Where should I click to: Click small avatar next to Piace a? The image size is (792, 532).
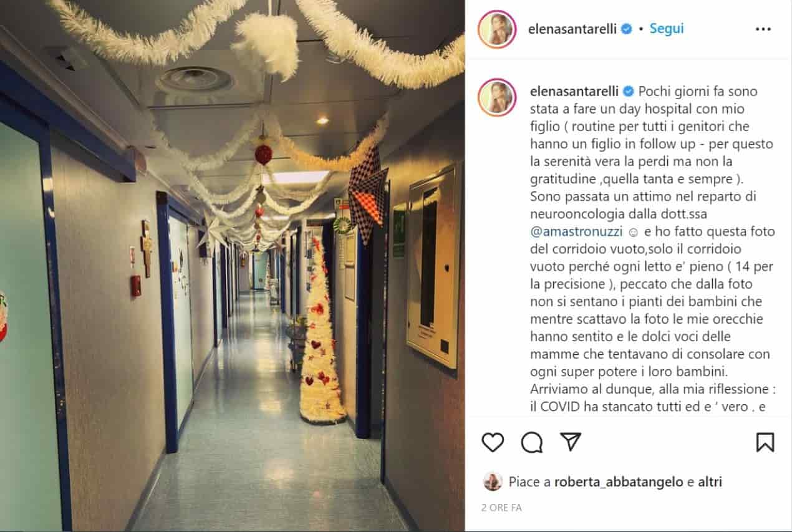(493, 481)
